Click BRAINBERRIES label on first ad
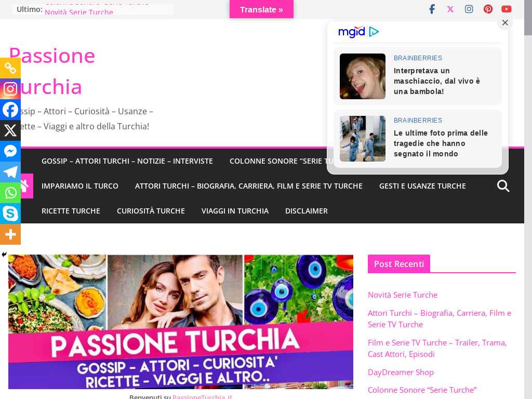The image size is (532, 399). [x=418, y=58]
